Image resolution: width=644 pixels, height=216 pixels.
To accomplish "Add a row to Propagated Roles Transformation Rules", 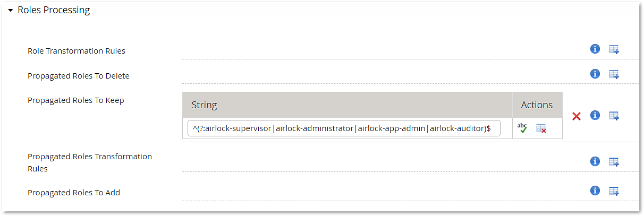I will (x=614, y=161).
